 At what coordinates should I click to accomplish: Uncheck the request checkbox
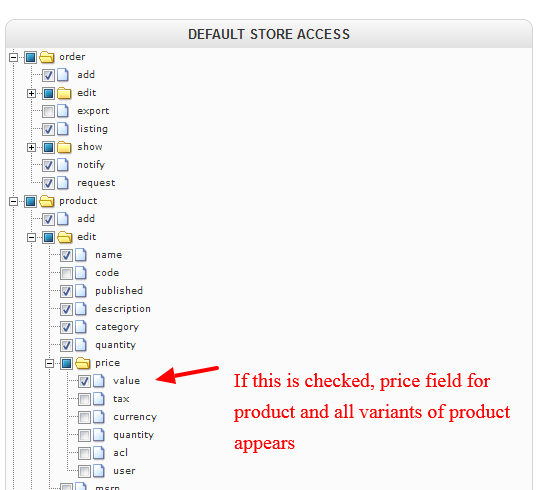[x=48, y=183]
